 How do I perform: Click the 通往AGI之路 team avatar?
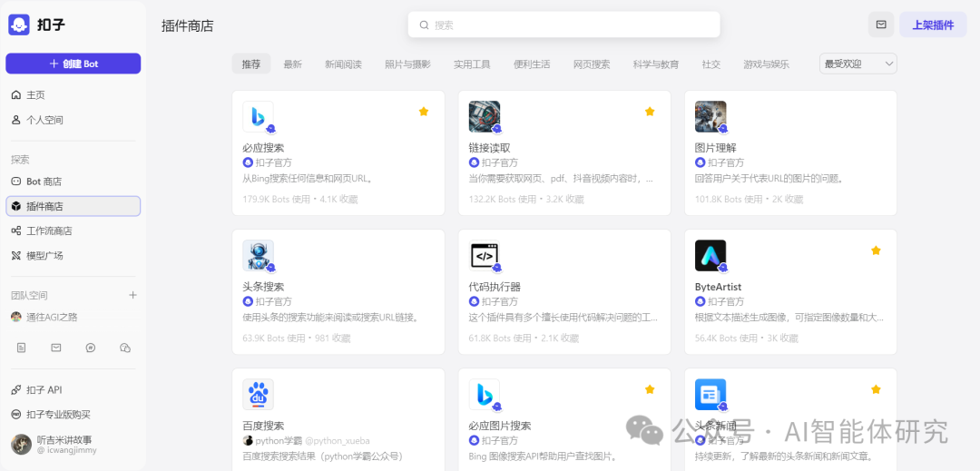(x=16, y=317)
